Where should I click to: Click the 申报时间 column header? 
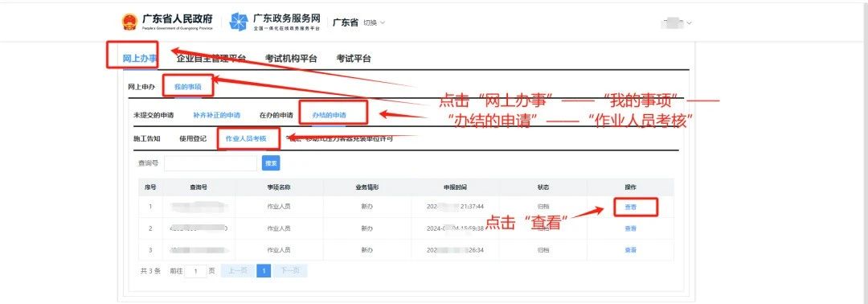tap(455, 187)
